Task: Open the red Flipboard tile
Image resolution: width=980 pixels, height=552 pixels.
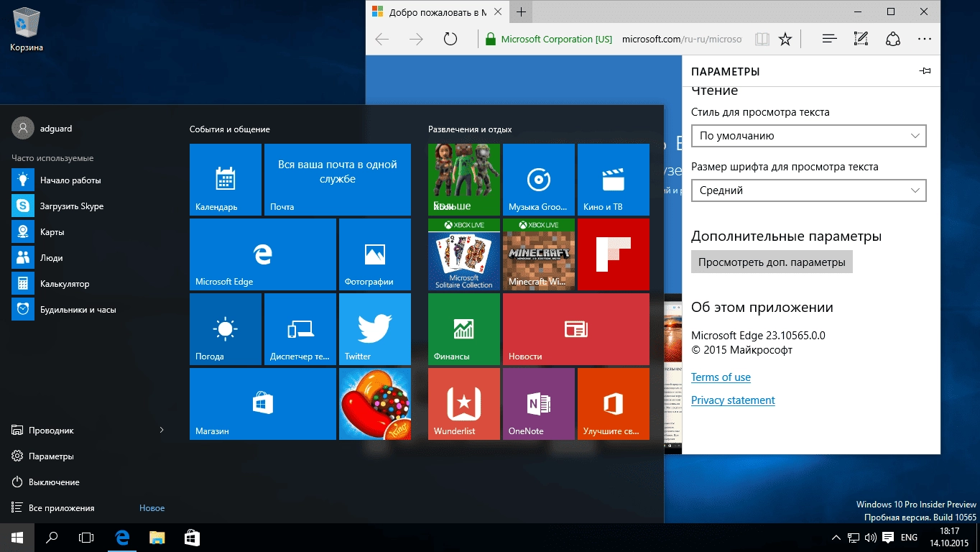Action: coord(614,254)
